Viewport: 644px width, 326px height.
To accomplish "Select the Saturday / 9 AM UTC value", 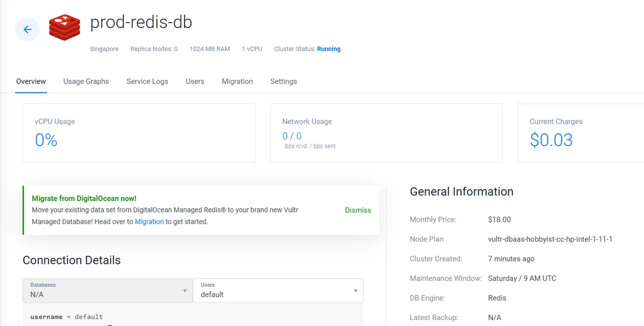I will [x=522, y=279].
